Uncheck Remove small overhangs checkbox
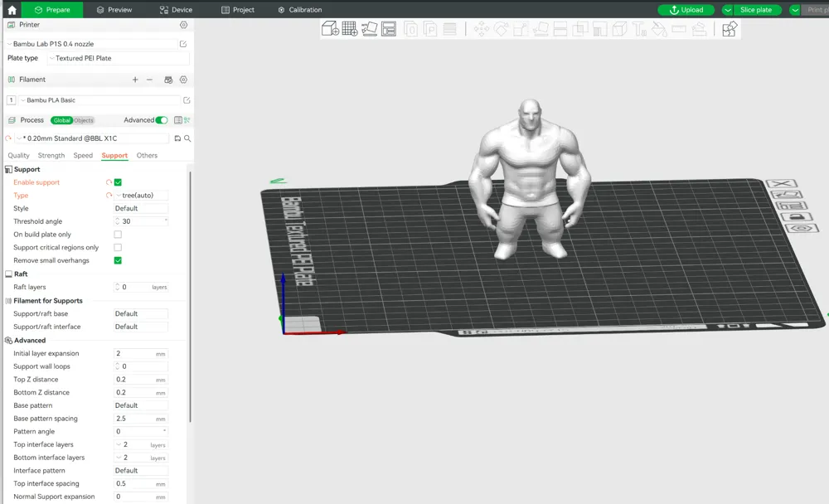829x504 pixels. click(118, 260)
